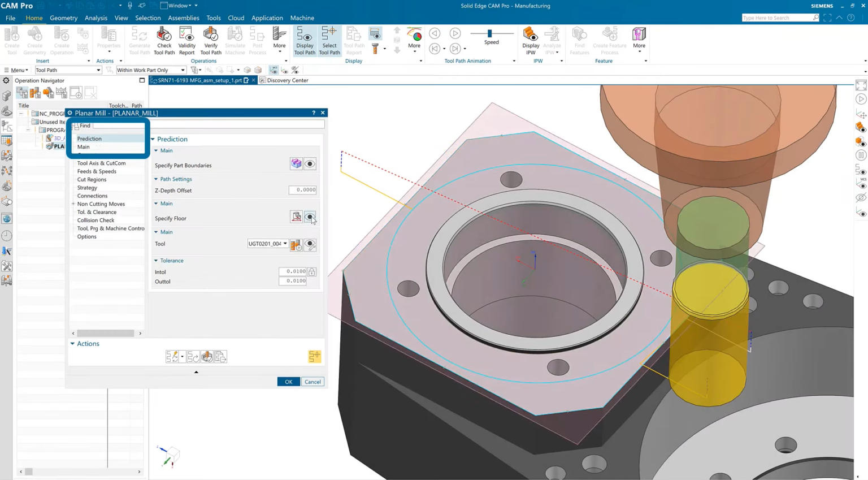868x480 pixels.
Task: Run the Post Process command
Action: point(257,37)
